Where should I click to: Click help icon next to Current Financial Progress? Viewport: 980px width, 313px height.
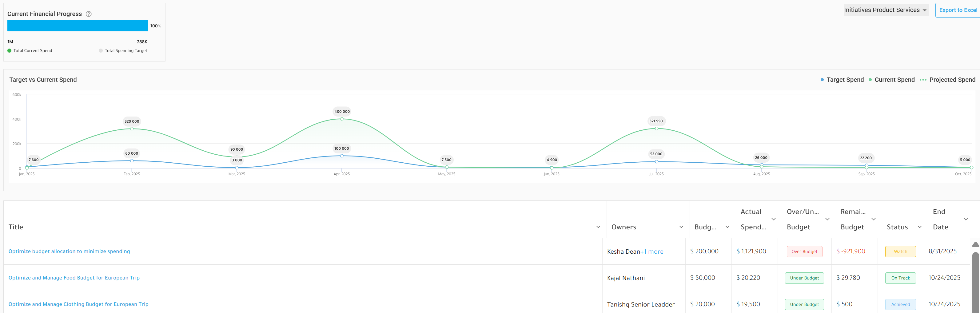coord(89,14)
